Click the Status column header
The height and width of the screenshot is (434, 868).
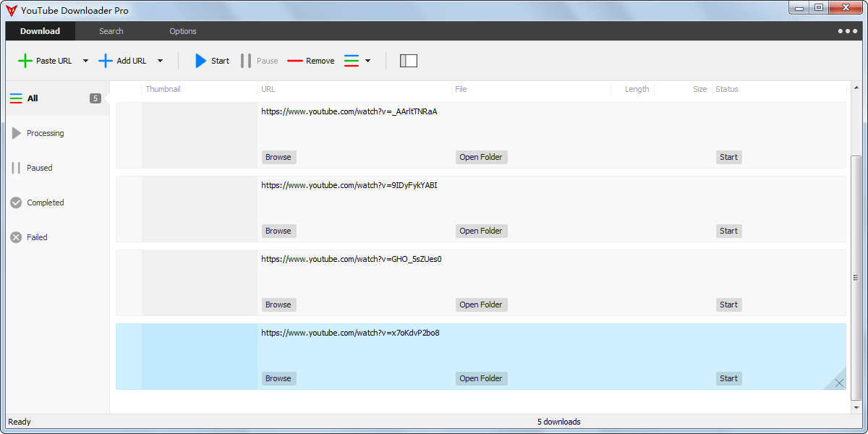tap(727, 89)
